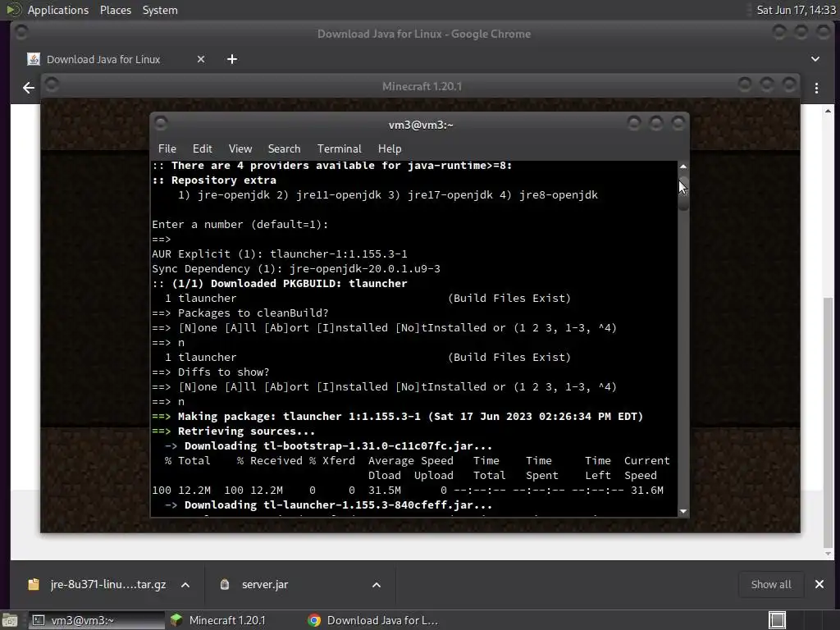The image size is (840, 630).
Task: Click the 'Retrieving sources...' terminal line
Action: tap(234, 431)
